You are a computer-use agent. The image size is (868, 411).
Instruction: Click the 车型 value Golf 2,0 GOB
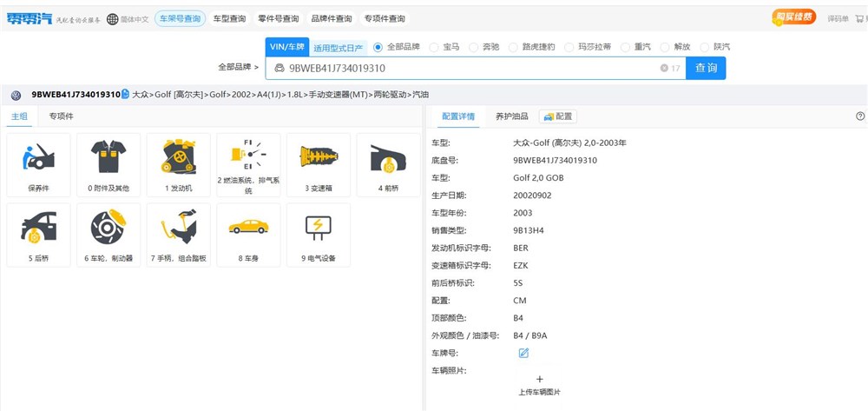[539, 178]
